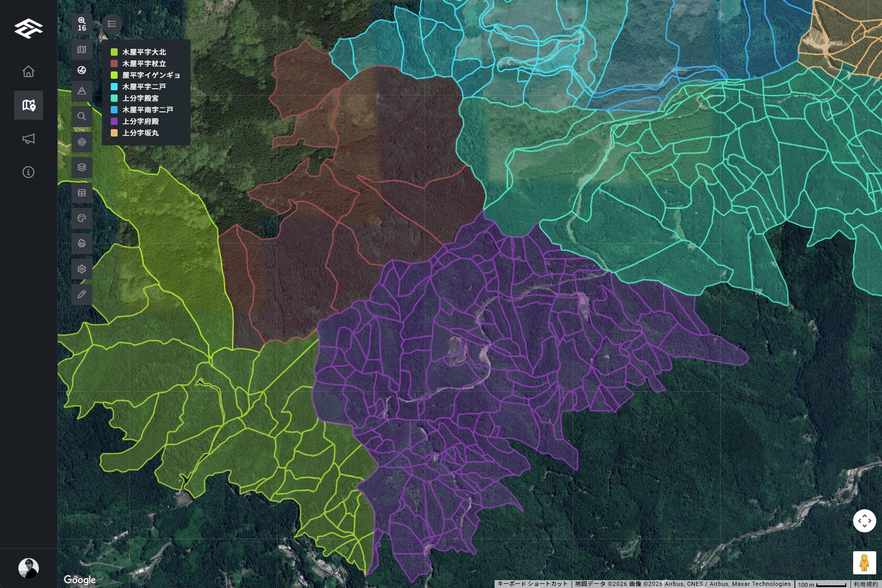Open the map gear settings

pyautogui.click(x=81, y=269)
